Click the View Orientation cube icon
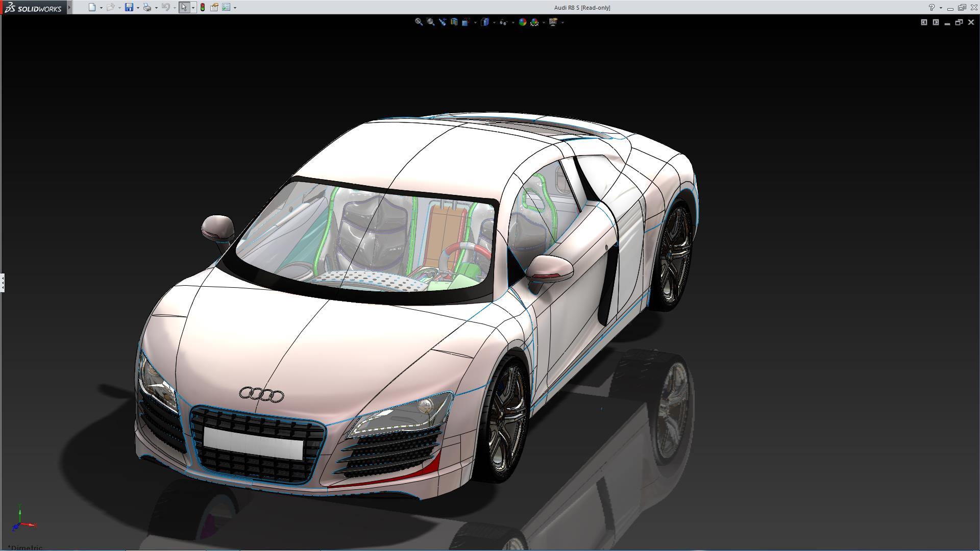 [465, 22]
